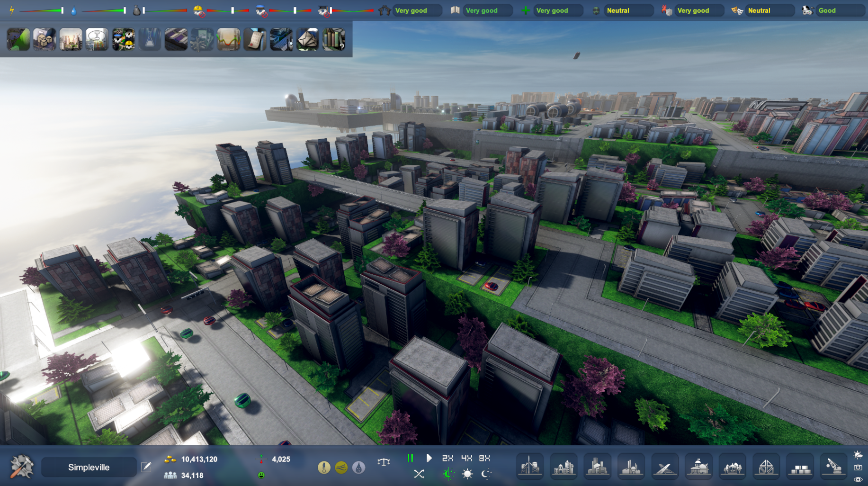Take a screenshot with camera icon
Image resolution: width=868 pixels, height=486 pixels.
pyautogui.click(x=858, y=467)
